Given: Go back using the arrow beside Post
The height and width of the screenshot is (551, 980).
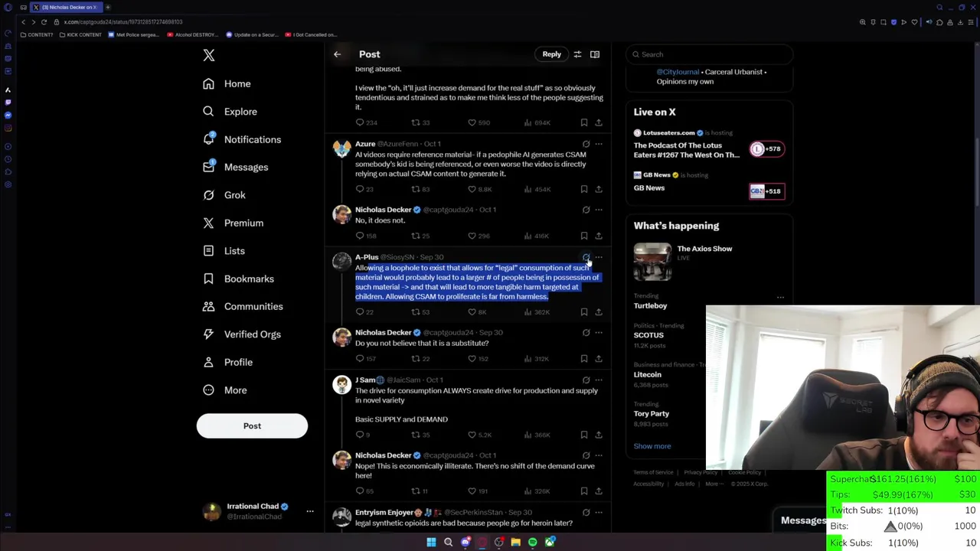Looking at the screenshot, I should click(337, 54).
